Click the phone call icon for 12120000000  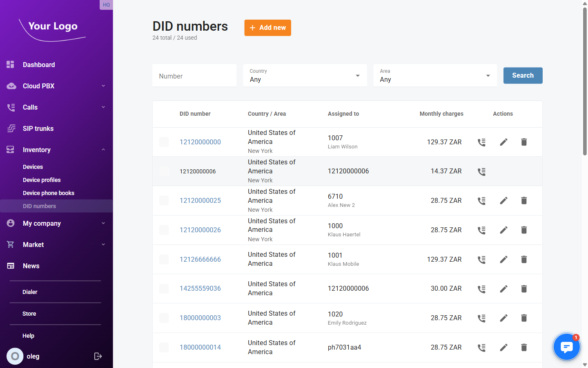[x=481, y=142]
